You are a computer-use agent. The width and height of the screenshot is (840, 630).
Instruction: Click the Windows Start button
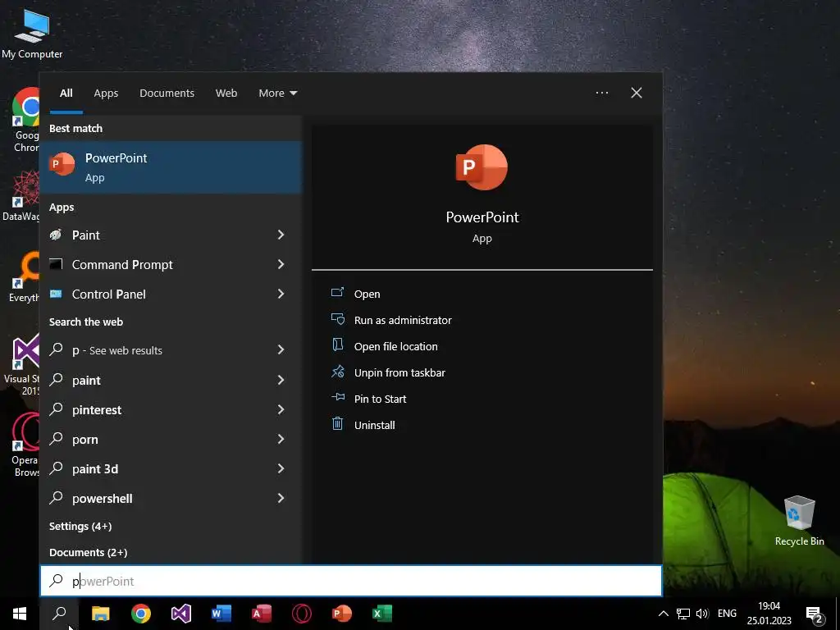tap(20, 614)
